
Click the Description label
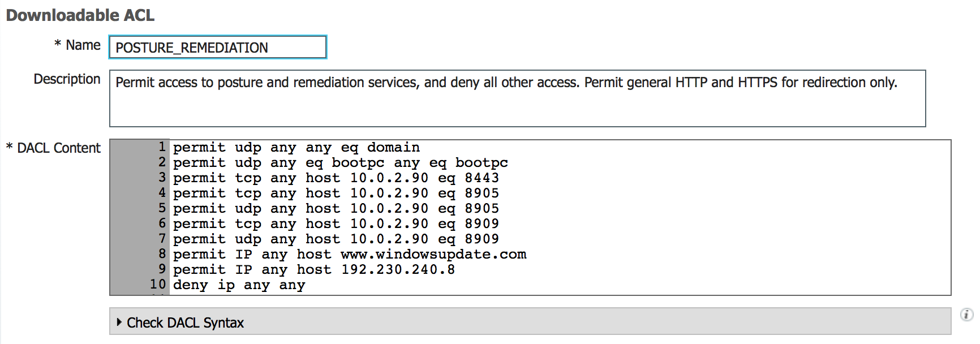67,79
